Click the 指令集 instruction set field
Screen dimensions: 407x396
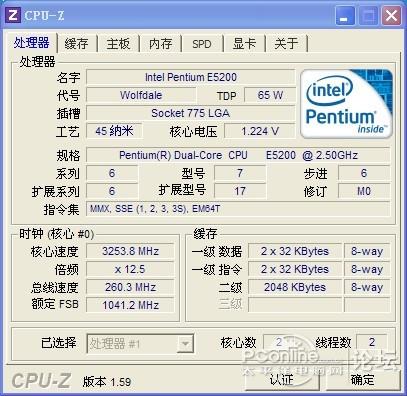click(238, 209)
